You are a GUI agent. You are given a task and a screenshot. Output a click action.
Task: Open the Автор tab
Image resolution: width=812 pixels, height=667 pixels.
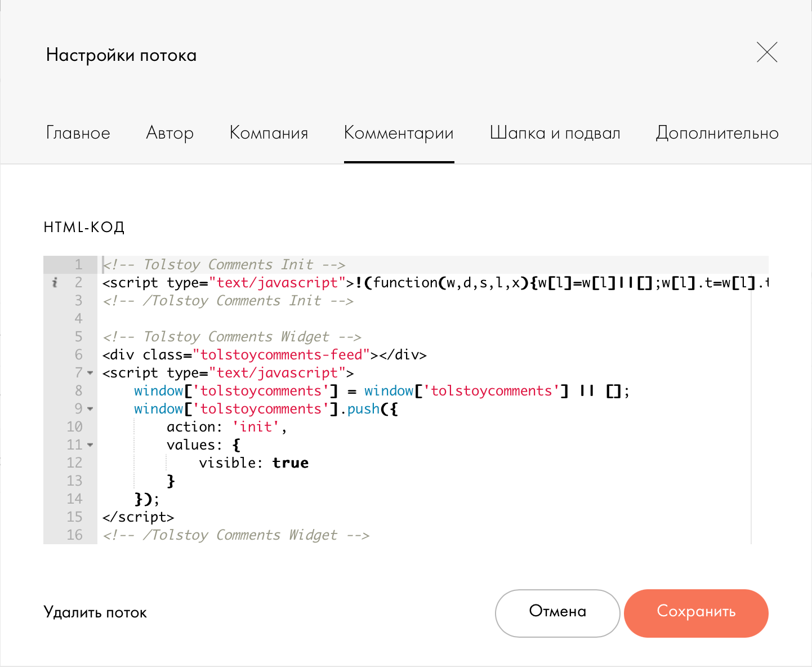click(170, 133)
